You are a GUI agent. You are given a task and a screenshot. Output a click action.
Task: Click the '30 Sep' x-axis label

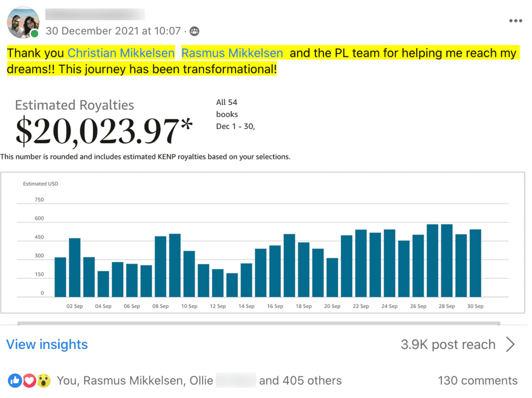coord(475,306)
